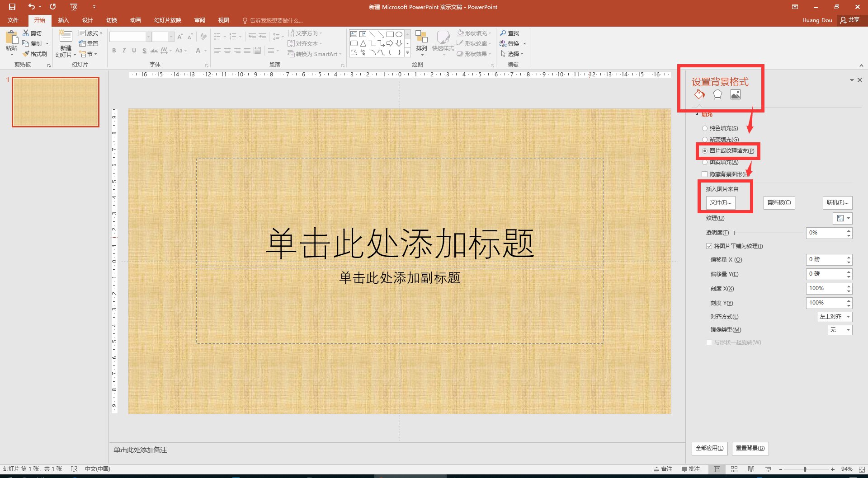Switch to the 插入 ribbon tab
Image resolution: width=868 pixels, height=478 pixels.
pyautogui.click(x=63, y=20)
